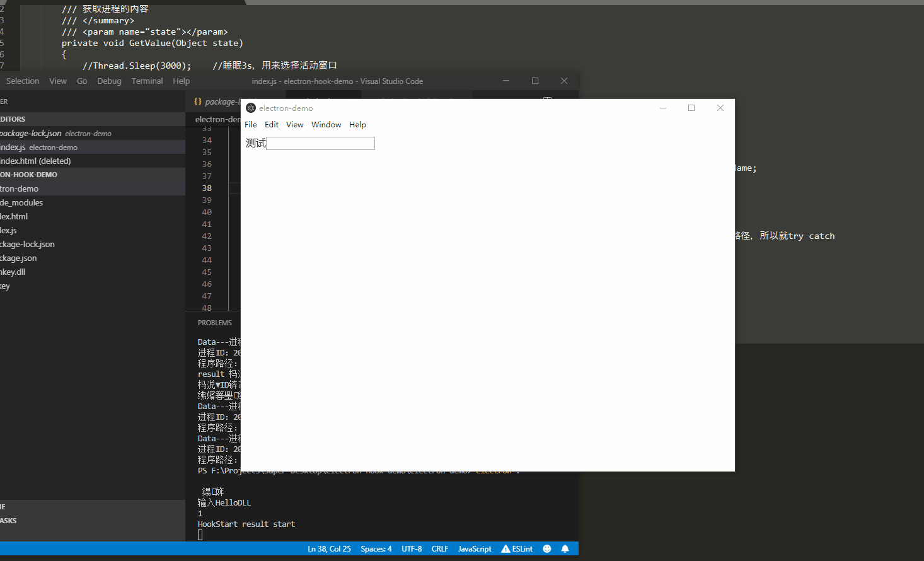Click Ln 38, Col 25 to go to line
The image size is (924, 561).
coord(329,548)
